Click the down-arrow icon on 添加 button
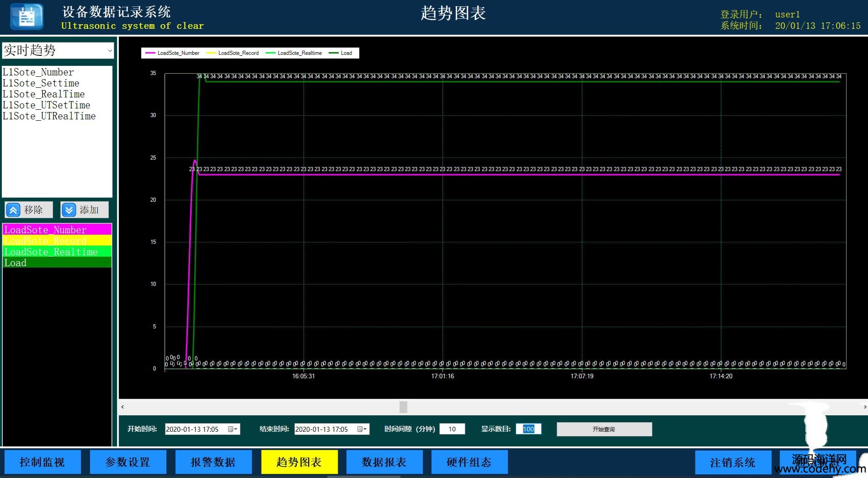 [69, 210]
